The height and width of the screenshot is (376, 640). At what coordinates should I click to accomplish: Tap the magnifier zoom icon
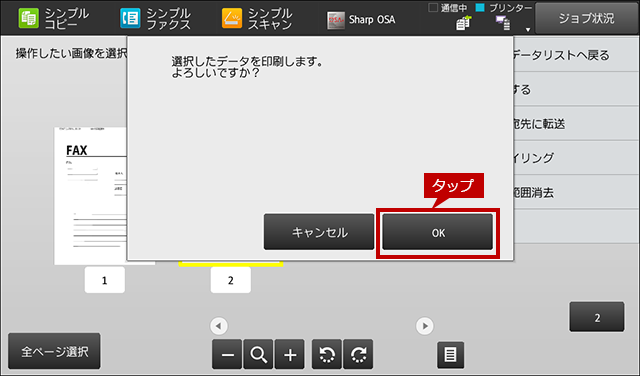click(x=258, y=354)
